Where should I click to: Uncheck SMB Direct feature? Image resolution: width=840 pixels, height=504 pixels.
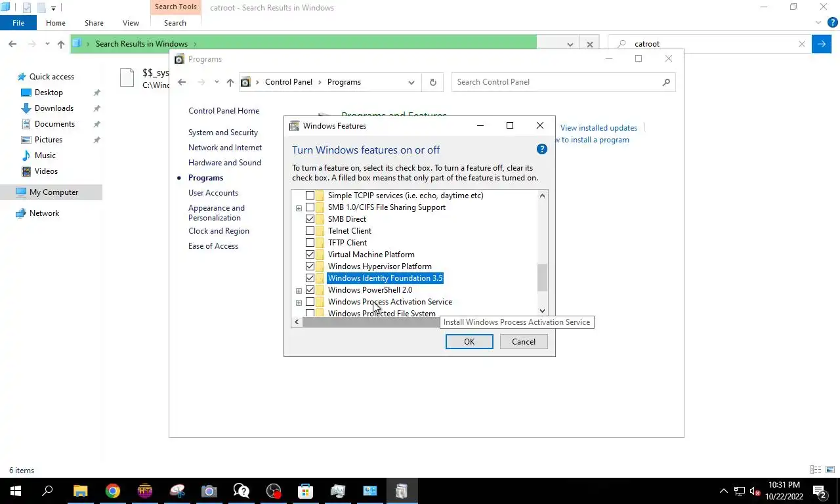pos(310,219)
